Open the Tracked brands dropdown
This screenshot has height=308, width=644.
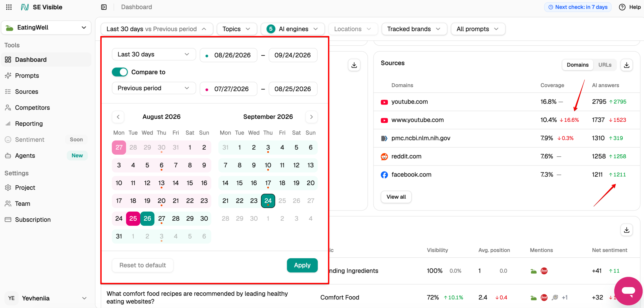[x=414, y=29]
